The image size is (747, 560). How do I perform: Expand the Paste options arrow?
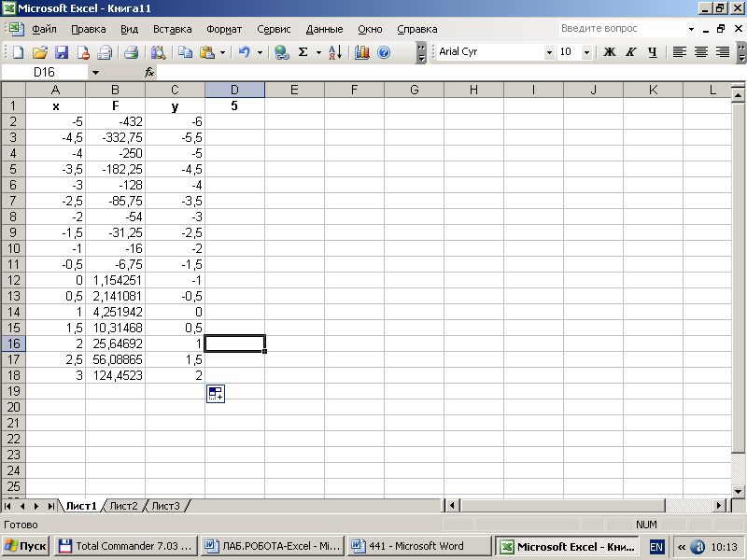click(x=222, y=52)
